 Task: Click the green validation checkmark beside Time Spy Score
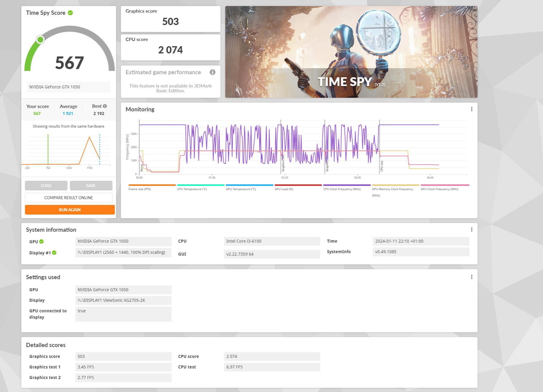70,13
